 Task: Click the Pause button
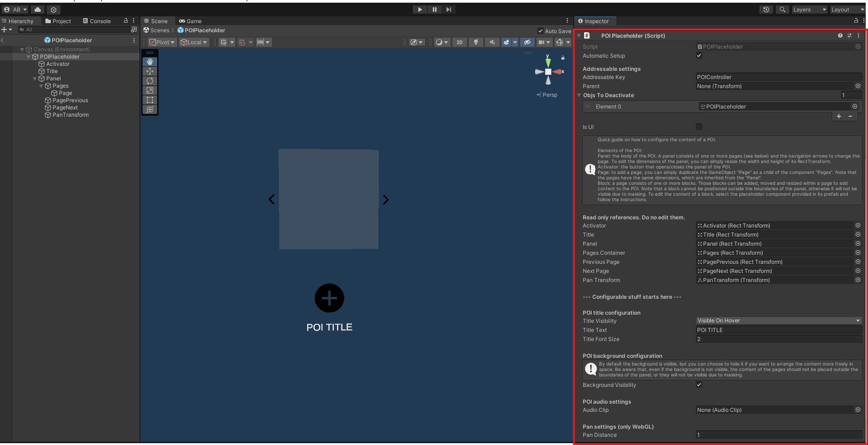click(x=434, y=10)
